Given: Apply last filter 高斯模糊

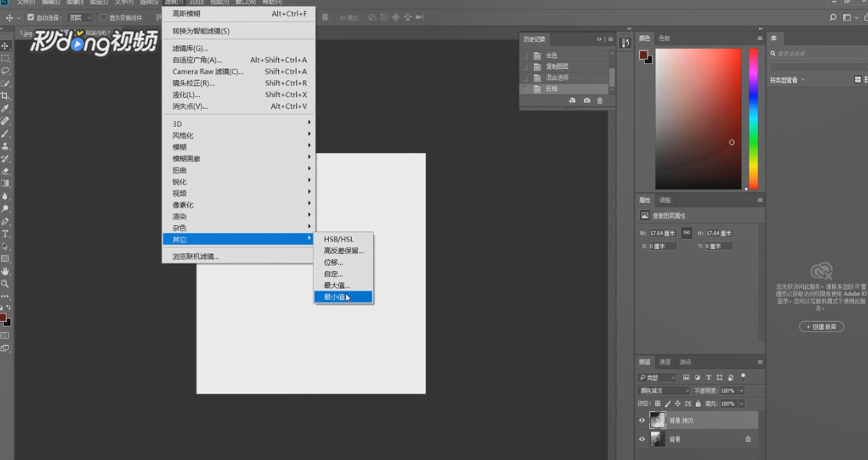Looking at the screenshot, I should pos(239,13).
